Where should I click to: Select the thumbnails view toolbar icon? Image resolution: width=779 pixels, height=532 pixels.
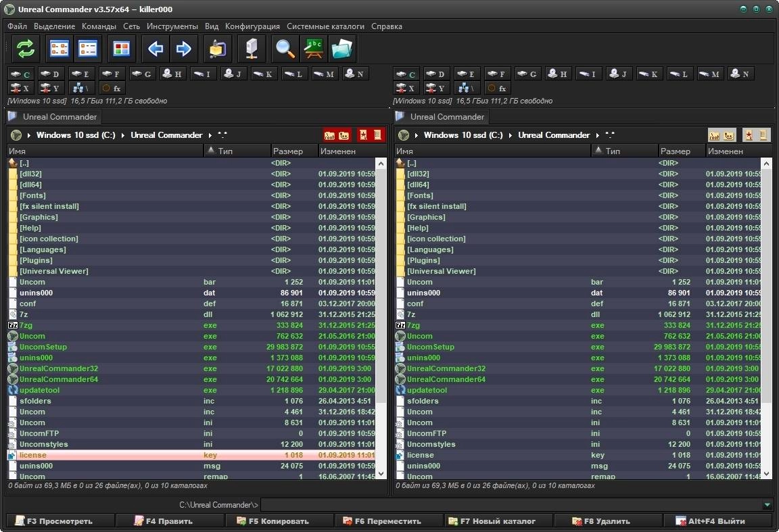click(121, 49)
